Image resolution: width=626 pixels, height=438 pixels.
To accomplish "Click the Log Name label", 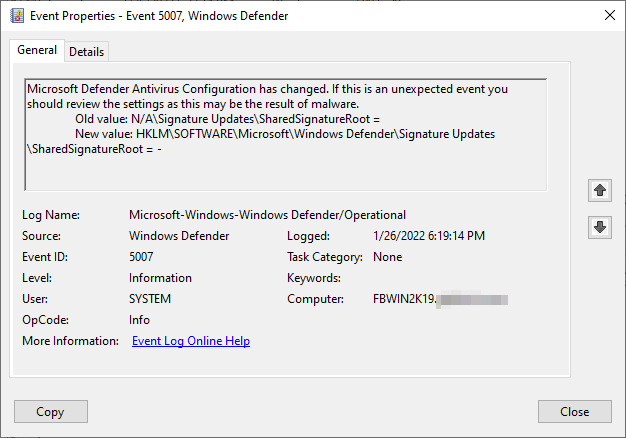I will tap(51, 215).
